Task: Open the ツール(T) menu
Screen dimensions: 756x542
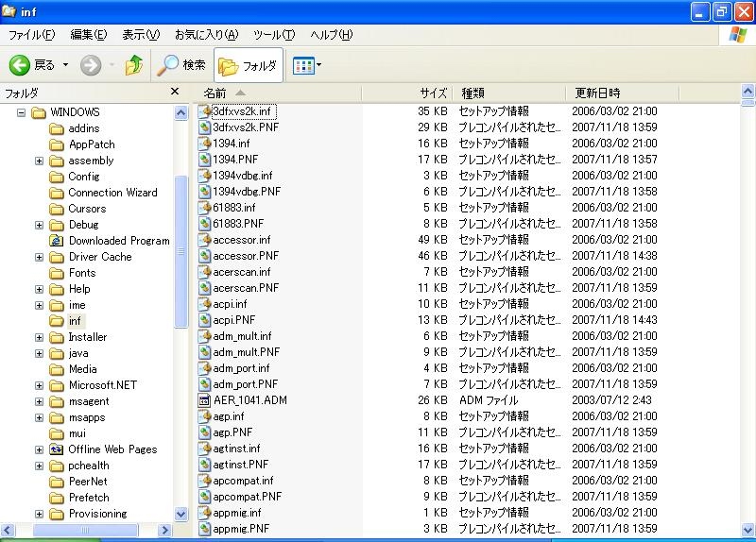Action: click(x=274, y=35)
